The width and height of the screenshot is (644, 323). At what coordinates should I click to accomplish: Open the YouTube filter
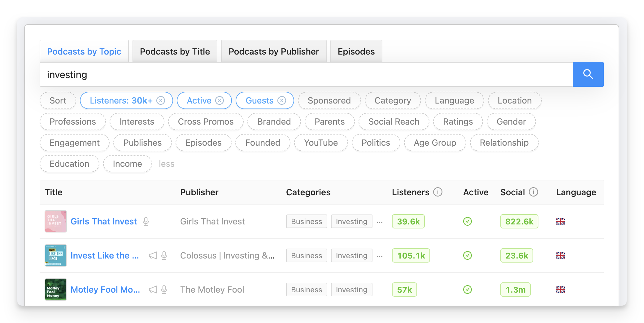coord(321,143)
